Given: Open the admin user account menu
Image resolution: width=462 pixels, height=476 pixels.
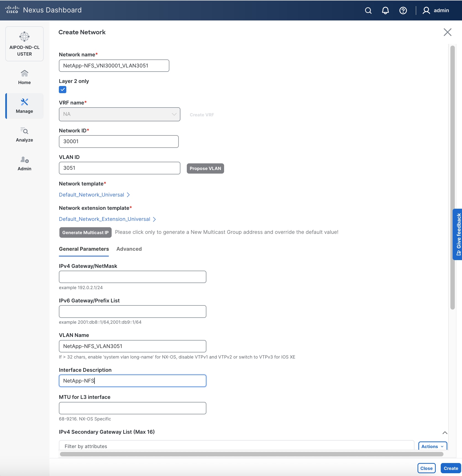Looking at the screenshot, I should (x=436, y=11).
